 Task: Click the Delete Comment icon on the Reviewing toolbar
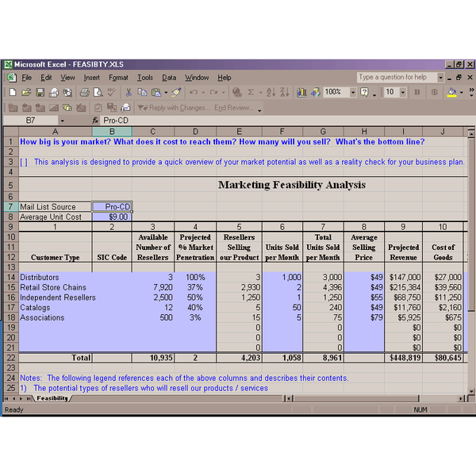click(81, 107)
